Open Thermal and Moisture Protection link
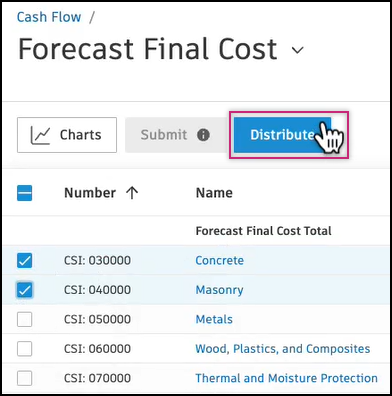392x396 pixels. tap(286, 378)
